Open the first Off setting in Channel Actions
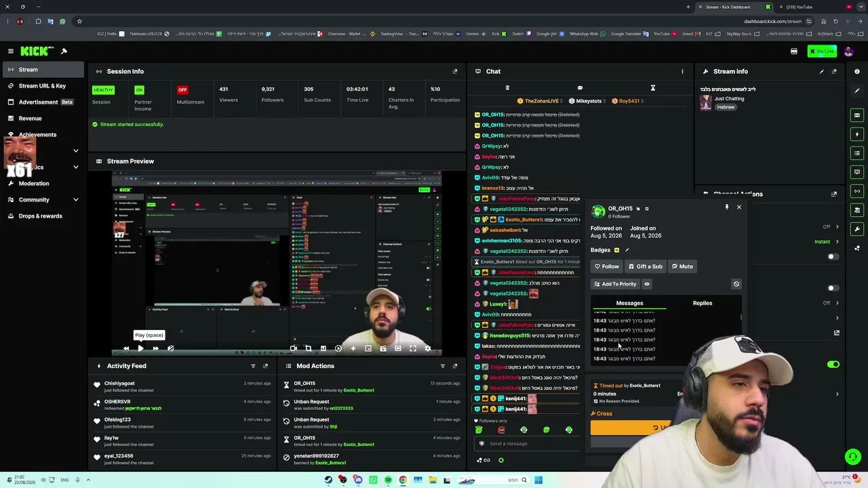The width and height of the screenshot is (868, 488). (831, 227)
